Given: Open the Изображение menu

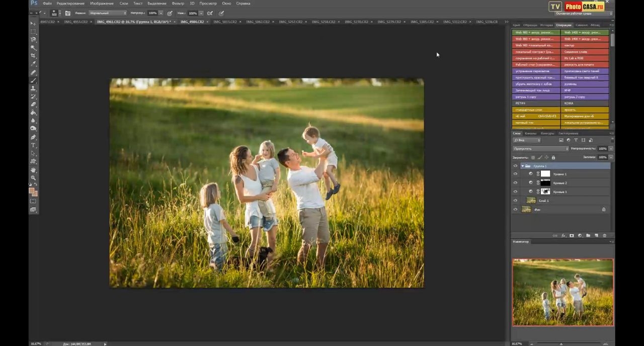Looking at the screenshot, I should coord(102,4).
